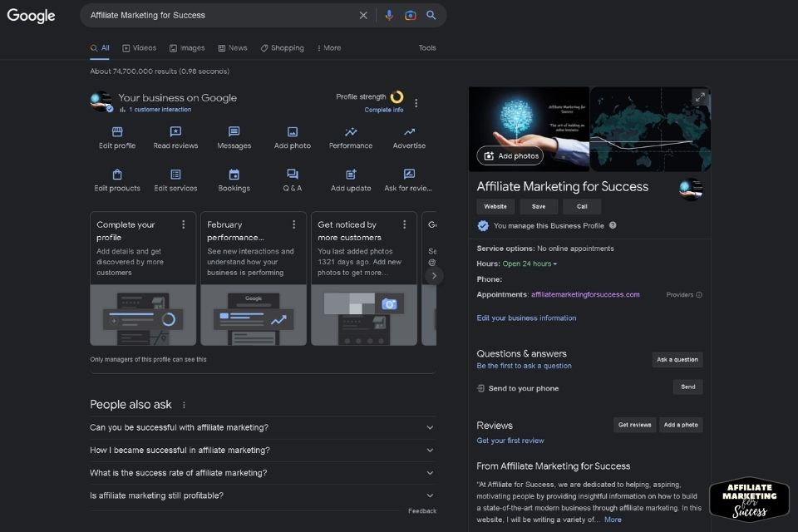Open options on Complete your profile card
Viewport: 798px width, 532px height.
tap(183, 224)
